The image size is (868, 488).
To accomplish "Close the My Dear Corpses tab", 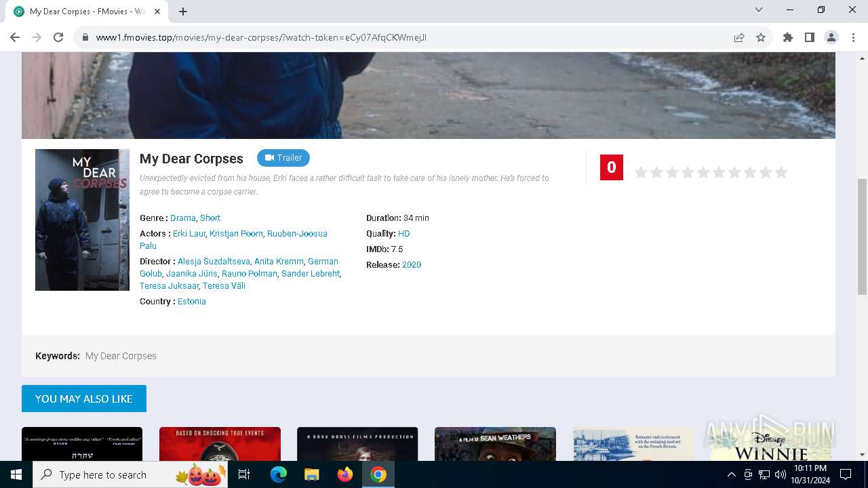I will pyautogui.click(x=157, y=12).
